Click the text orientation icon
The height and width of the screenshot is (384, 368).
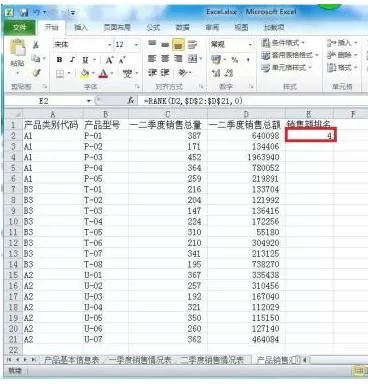(x=183, y=73)
